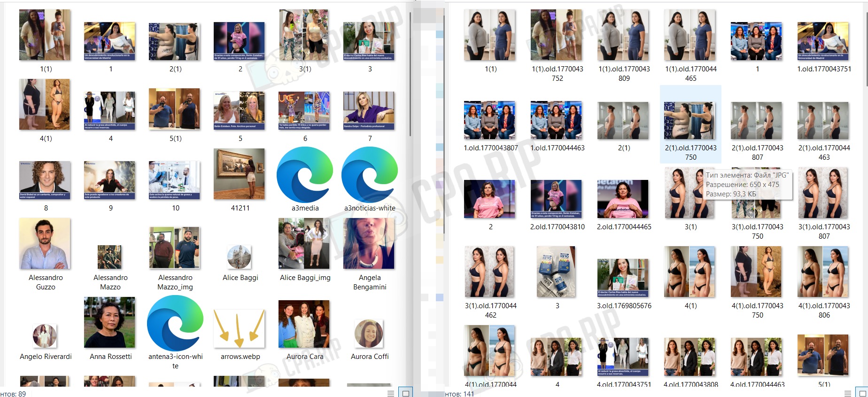Switch left window to details list view
Viewport: 868px width, 397px height.
coord(391,393)
